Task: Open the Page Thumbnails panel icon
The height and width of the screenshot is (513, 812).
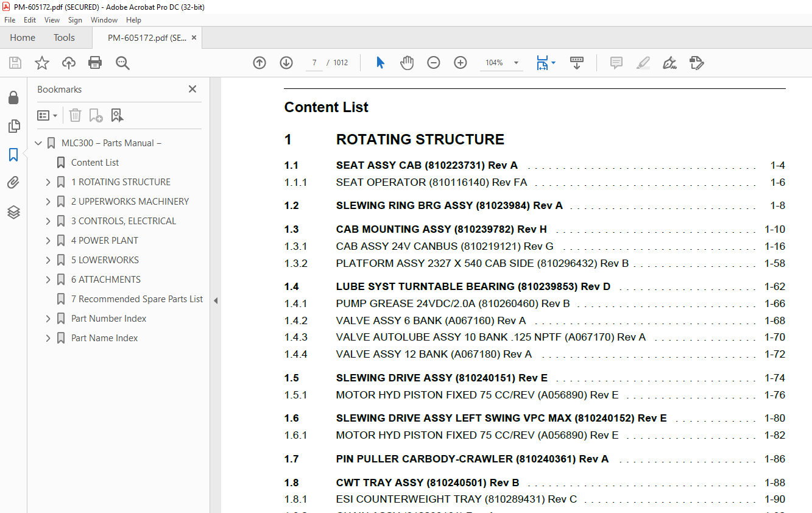Action: (13, 126)
